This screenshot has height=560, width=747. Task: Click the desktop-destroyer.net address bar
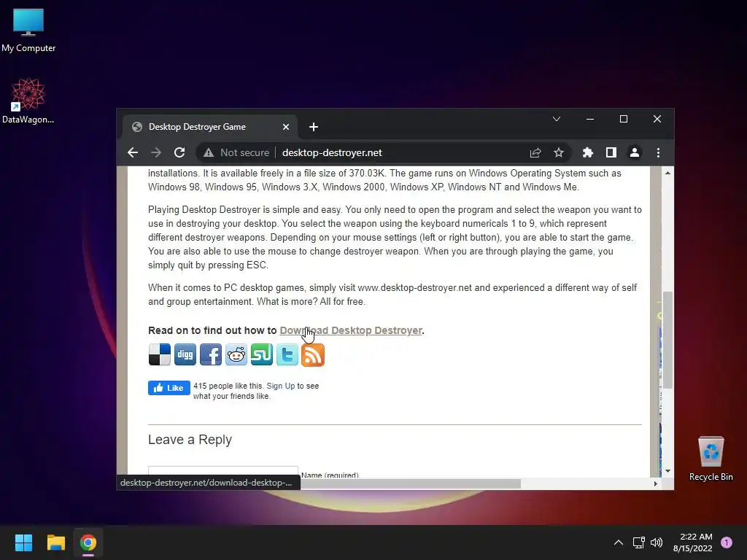pyautogui.click(x=332, y=152)
